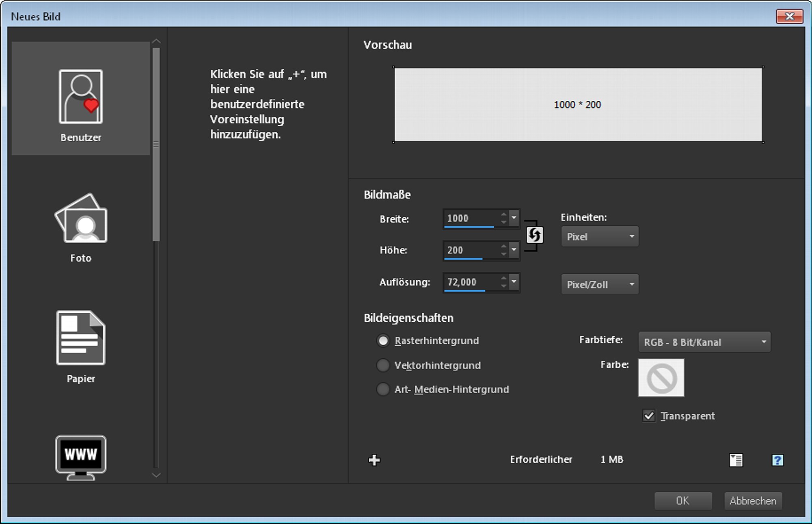The height and width of the screenshot is (524, 812).
Task: Select Rasterhintergrund radio option
Action: (x=383, y=341)
